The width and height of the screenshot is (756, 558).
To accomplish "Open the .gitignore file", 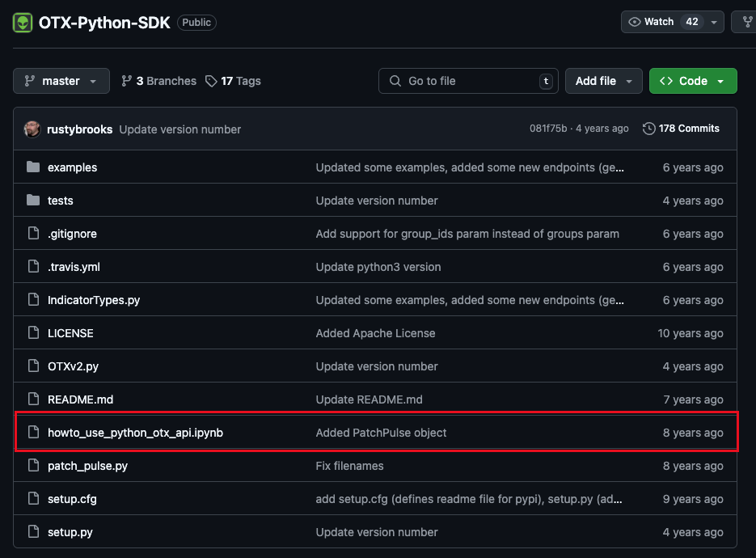I will (72, 234).
